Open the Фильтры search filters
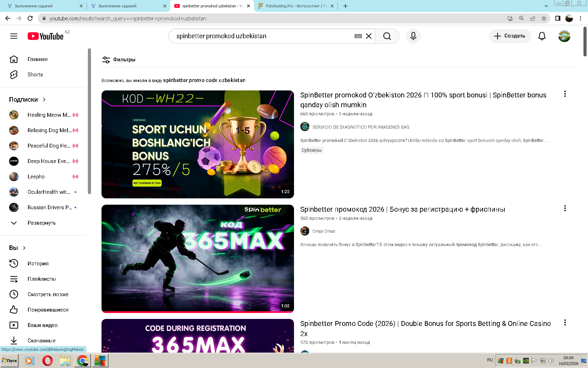 119,60
